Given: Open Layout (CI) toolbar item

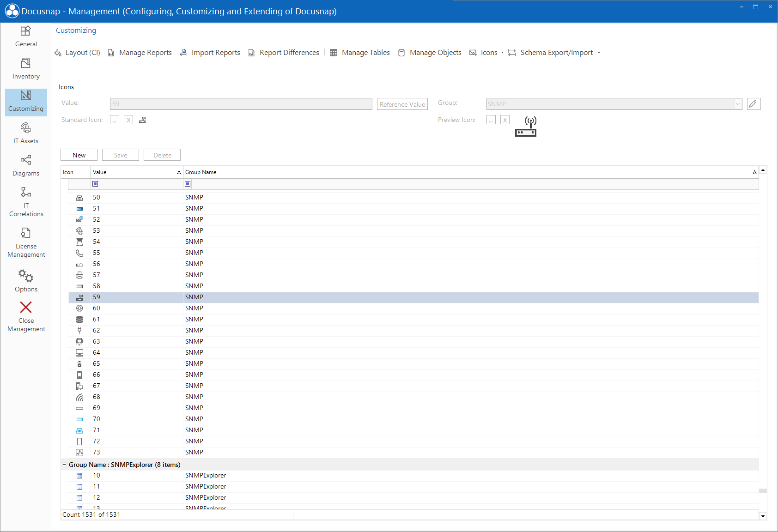Looking at the screenshot, I should [78, 53].
